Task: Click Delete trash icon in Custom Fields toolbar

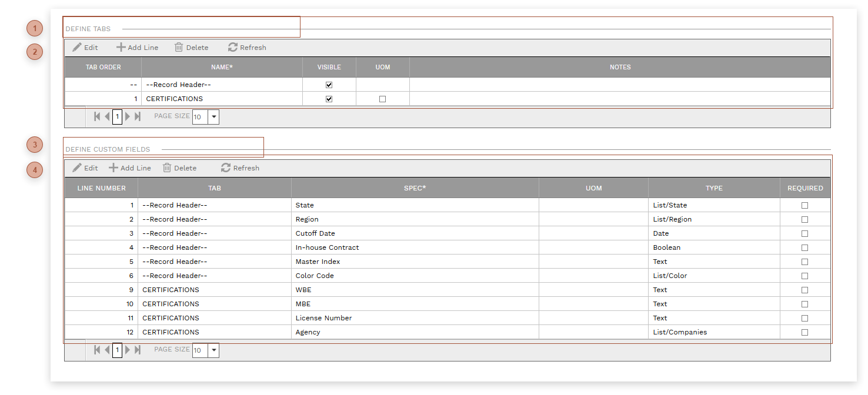Action: pyautogui.click(x=167, y=168)
